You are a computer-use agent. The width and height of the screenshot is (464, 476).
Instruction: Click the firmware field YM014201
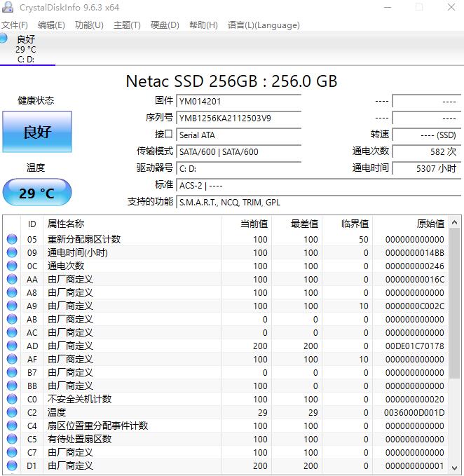tap(239, 102)
